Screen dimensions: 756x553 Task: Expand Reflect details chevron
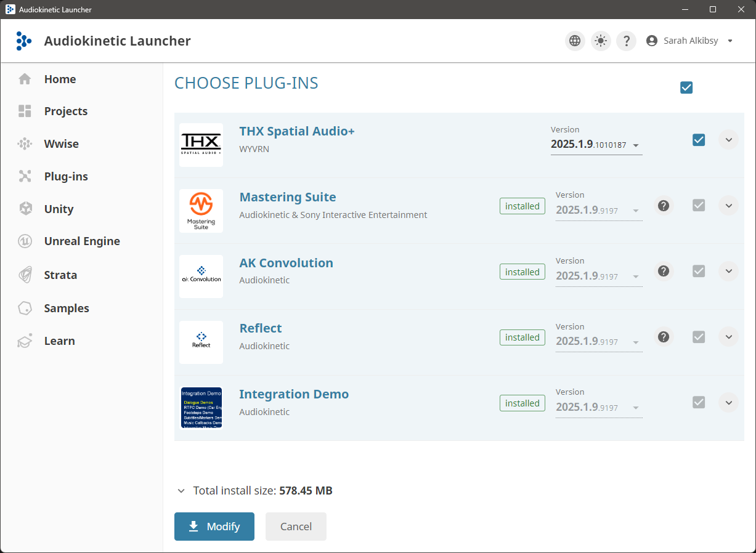pos(729,337)
